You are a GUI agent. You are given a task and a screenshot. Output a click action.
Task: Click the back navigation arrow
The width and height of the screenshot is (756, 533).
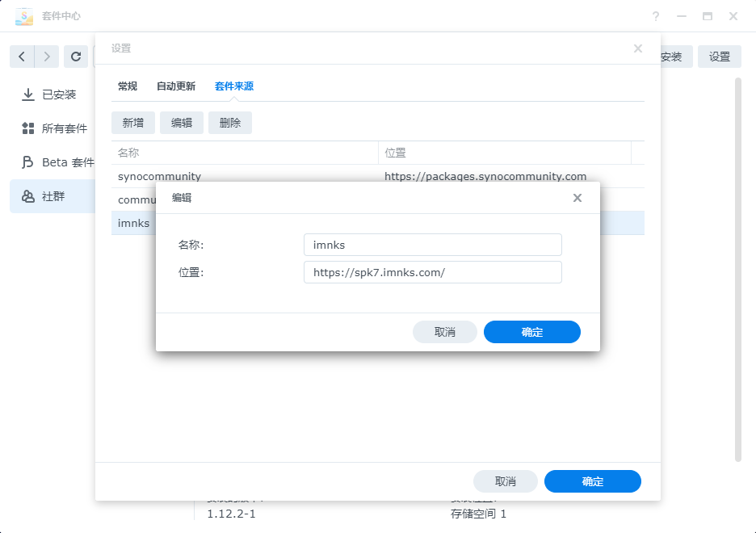pyautogui.click(x=22, y=57)
